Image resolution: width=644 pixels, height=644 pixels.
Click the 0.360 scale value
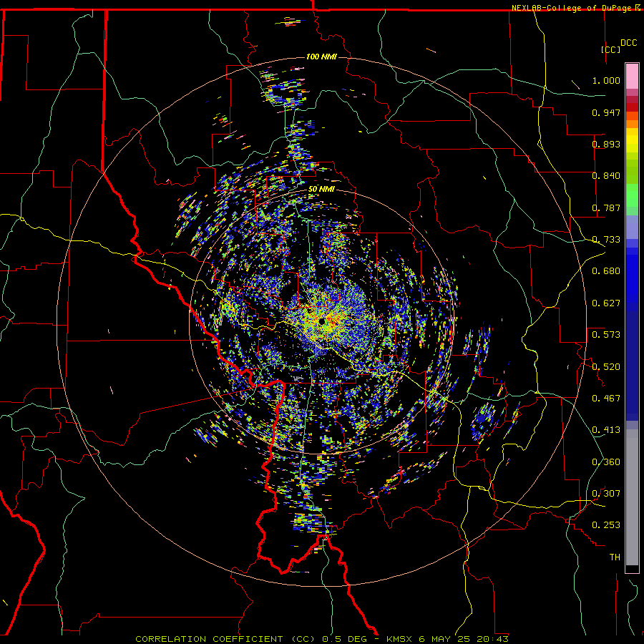coord(606,462)
